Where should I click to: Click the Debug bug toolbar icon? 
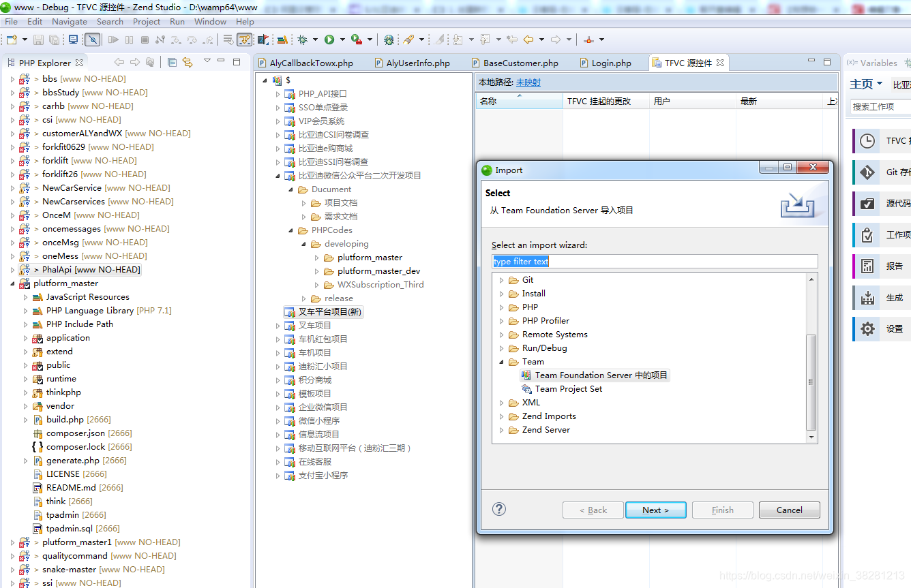click(302, 40)
